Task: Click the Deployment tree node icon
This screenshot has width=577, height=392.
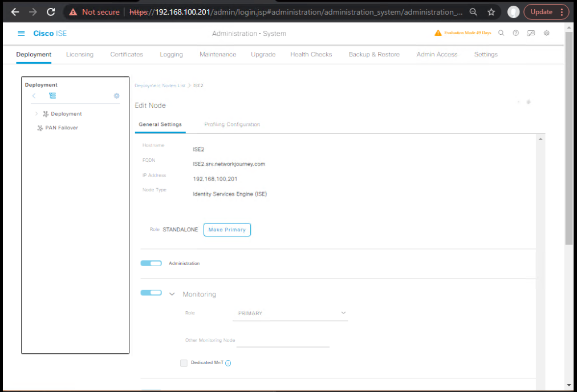Action: coord(46,114)
